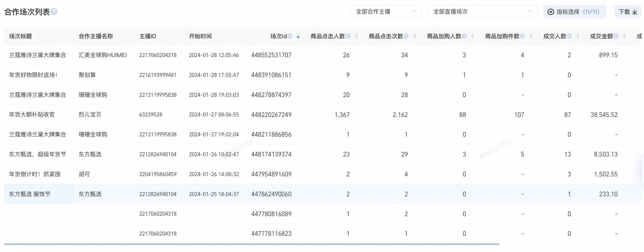
Task: Click session id 447778116823
Action: 271,234
